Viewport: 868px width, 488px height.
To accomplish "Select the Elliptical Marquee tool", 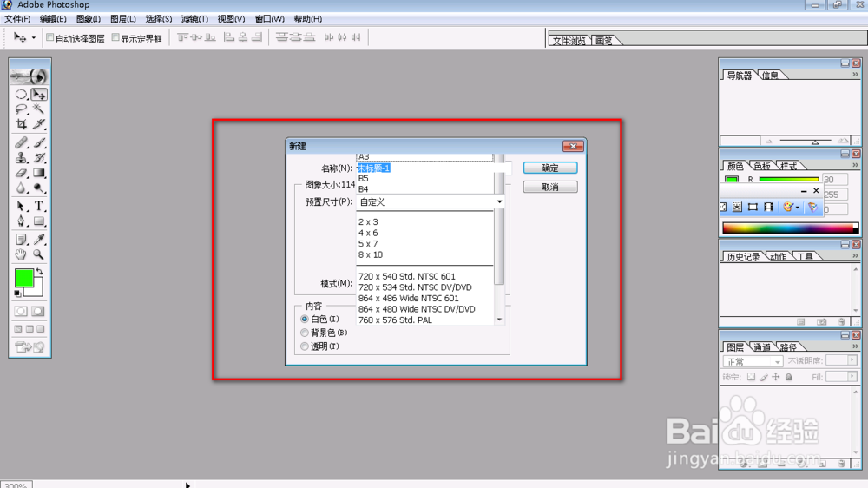I will [21, 95].
